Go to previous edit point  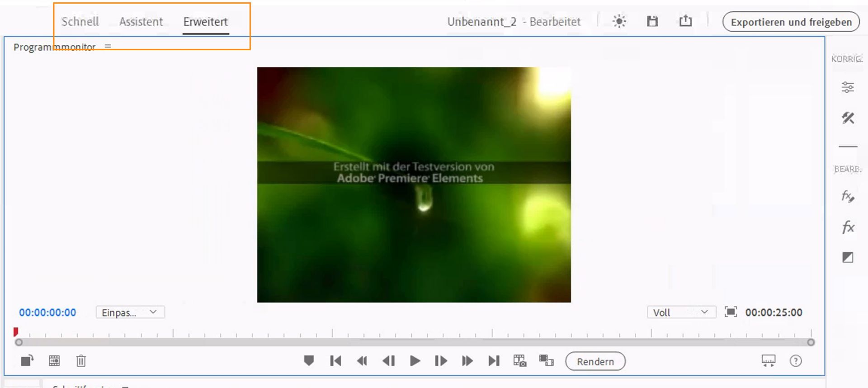click(x=335, y=361)
